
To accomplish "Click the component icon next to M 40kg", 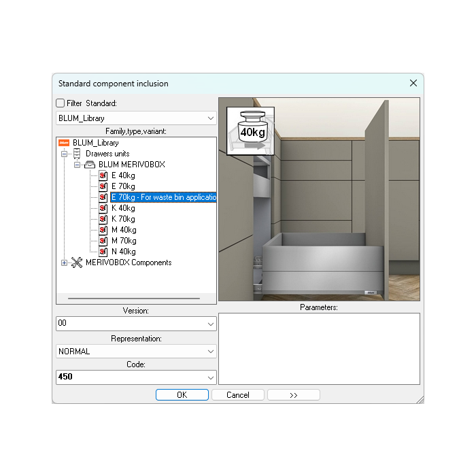I will pos(103,230).
